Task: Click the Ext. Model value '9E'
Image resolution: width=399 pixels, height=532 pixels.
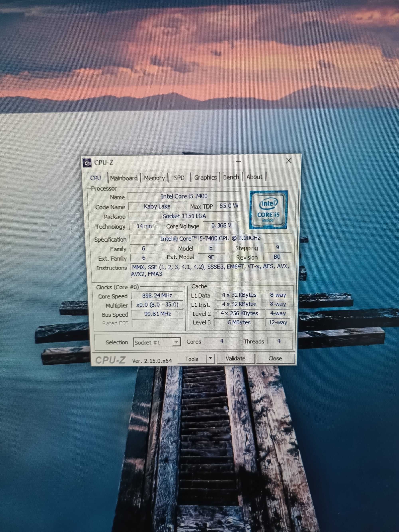Action: 211,257
